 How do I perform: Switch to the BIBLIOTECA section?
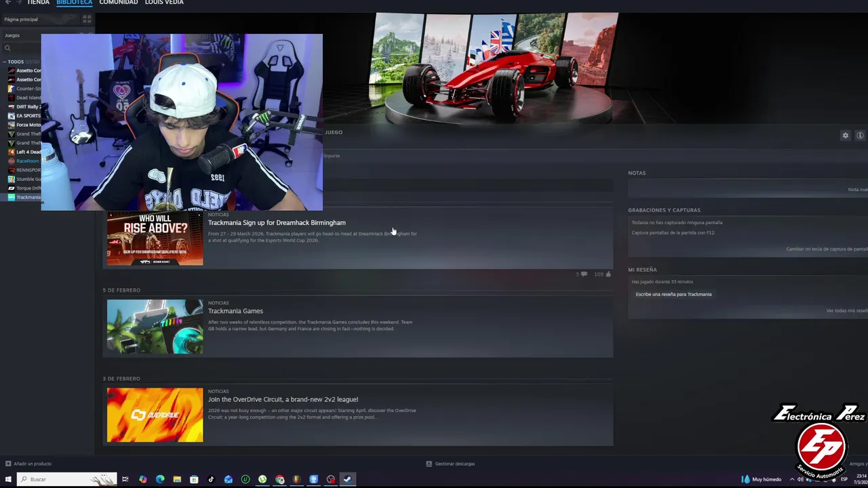(x=75, y=3)
